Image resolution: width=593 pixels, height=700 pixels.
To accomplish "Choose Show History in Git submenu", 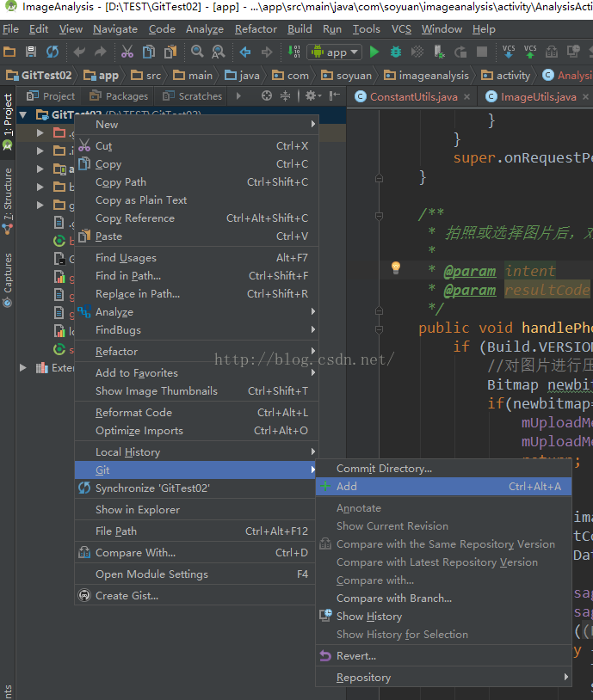I will (x=444, y=616).
